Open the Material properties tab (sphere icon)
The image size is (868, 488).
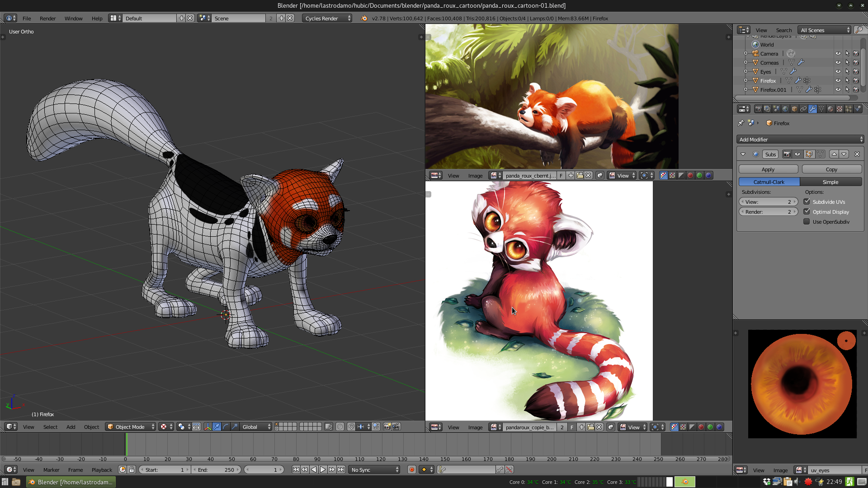pyautogui.click(x=830, y=109)
